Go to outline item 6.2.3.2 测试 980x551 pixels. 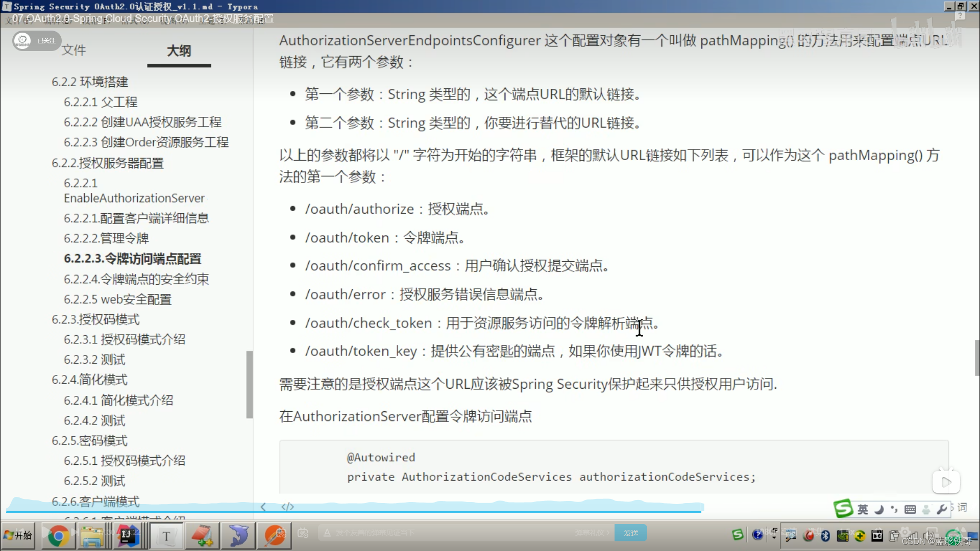pos(94,360)
